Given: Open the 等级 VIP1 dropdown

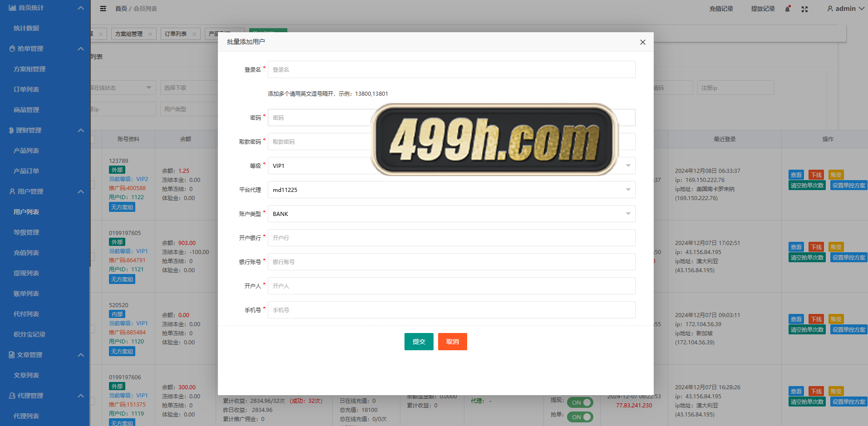Looking at the screenshot, I should (452, 166).
